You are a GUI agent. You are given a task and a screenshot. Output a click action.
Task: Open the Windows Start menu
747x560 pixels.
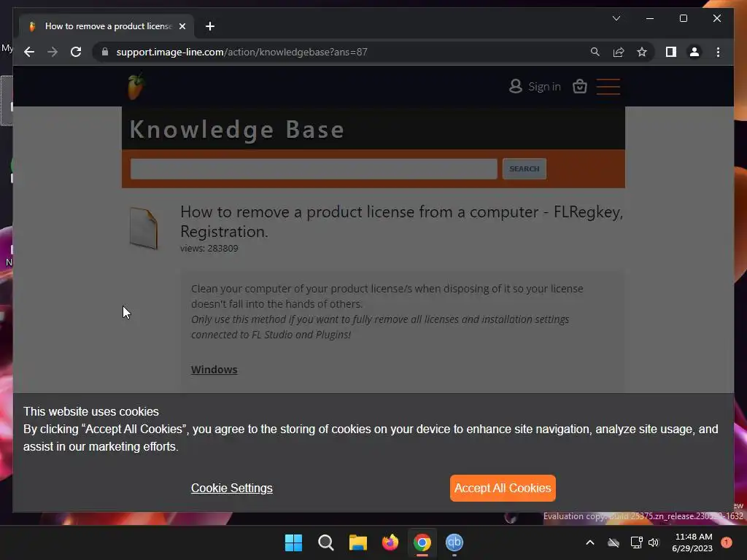[293, 542]
